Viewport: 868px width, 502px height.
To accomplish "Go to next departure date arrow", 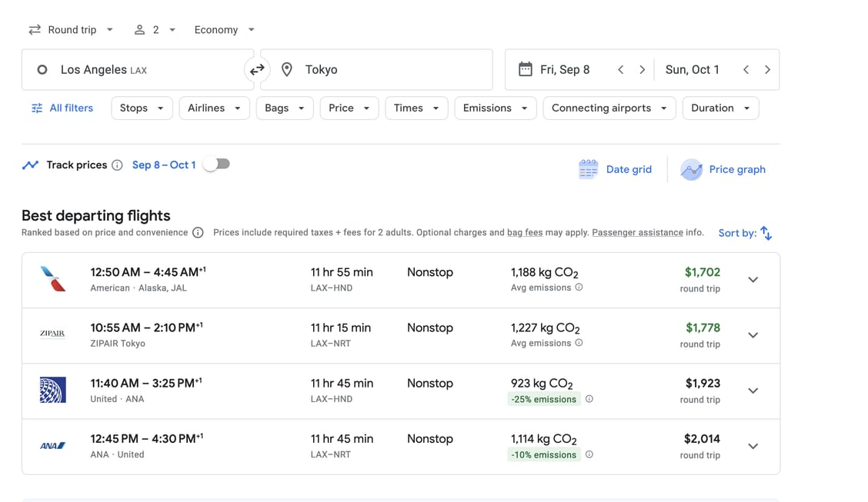I will tap(642, 70).
